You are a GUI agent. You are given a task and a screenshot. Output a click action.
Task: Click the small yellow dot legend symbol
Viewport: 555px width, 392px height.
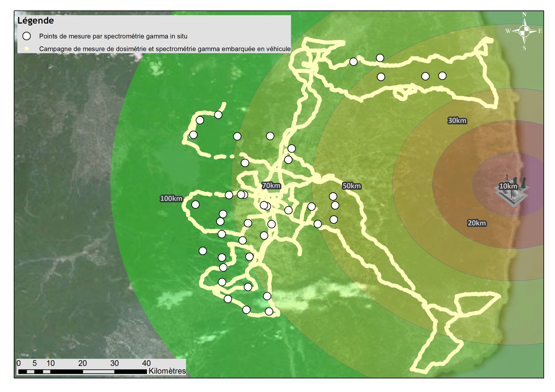[27, 49]
